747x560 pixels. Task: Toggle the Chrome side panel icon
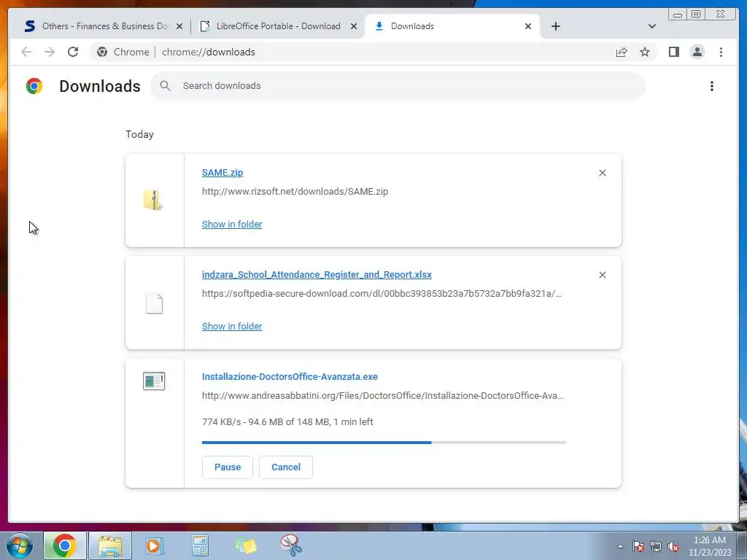pyautogui.click(x=673, y=52)
